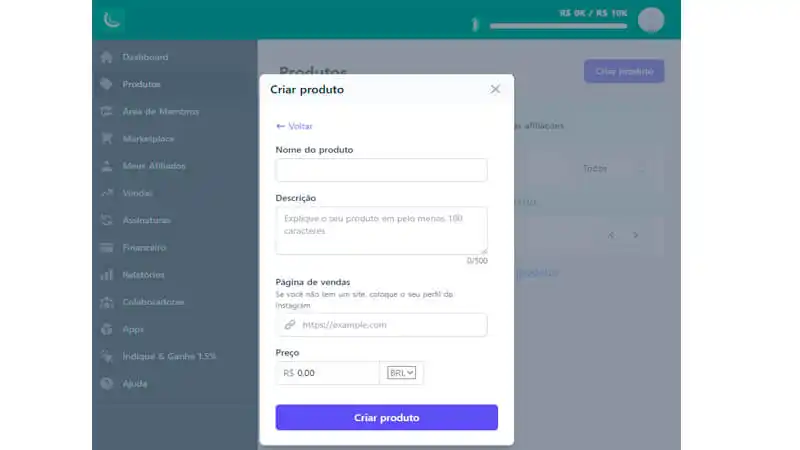Click the Voltar back link
This screenshot has height=450, width=800.
coord(294,126)
